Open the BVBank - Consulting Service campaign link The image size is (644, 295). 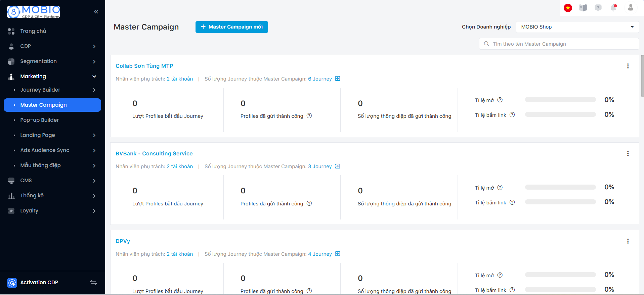tap(154, 154)
